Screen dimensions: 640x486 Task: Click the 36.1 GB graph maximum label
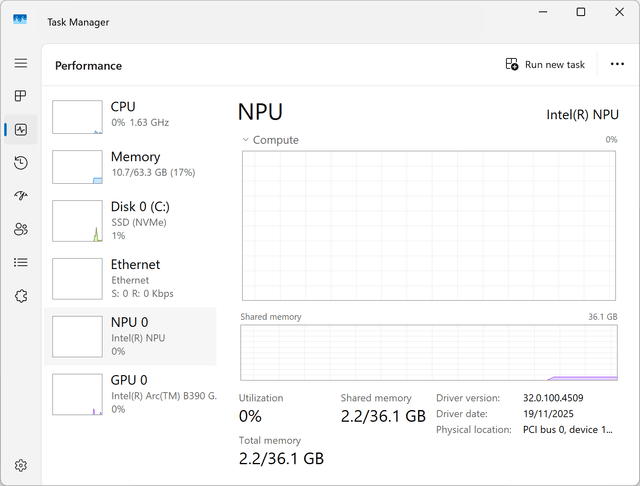tap(602, 317)
